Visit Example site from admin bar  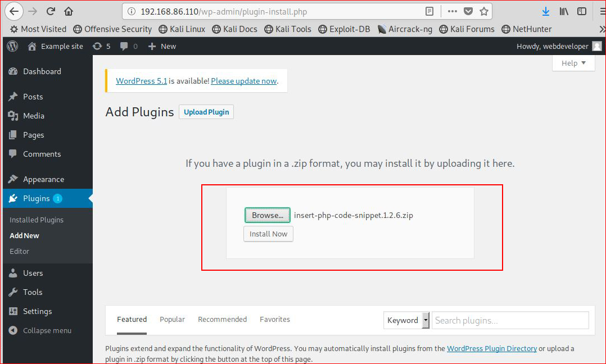pyautogui.click(x=55, y=46)
